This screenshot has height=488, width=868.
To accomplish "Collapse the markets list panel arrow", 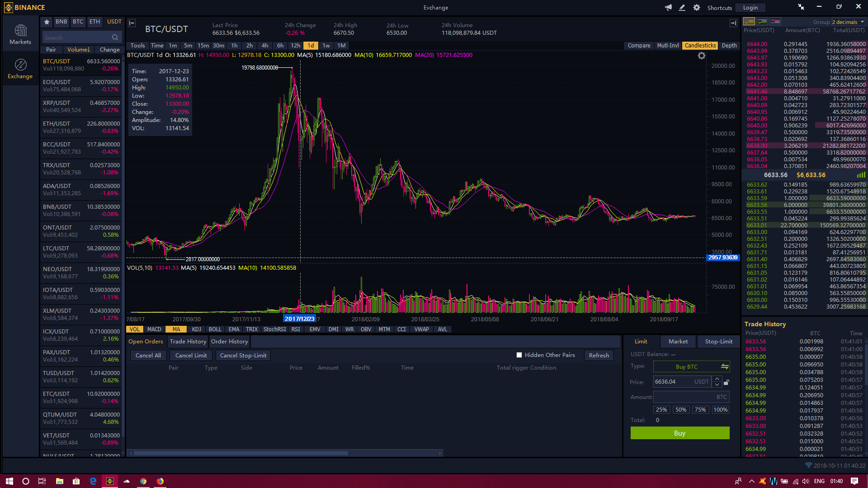I will click(132, 23).
